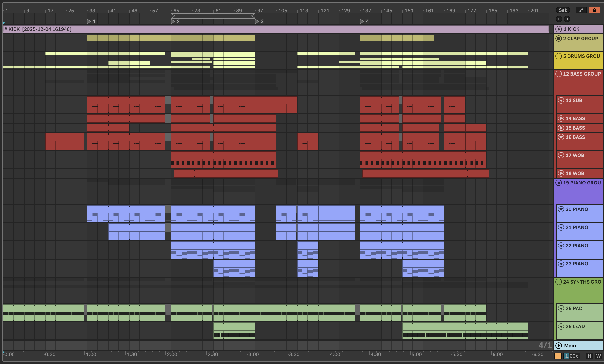This screenshot has height=364, width=604.
Task: Click the Set locator button
Action: click(563, 10)
